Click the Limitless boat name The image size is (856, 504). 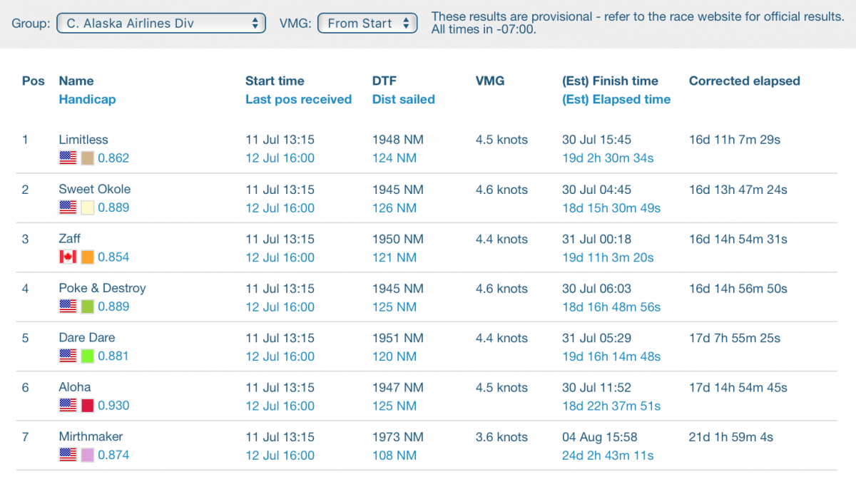click(83, 140)
